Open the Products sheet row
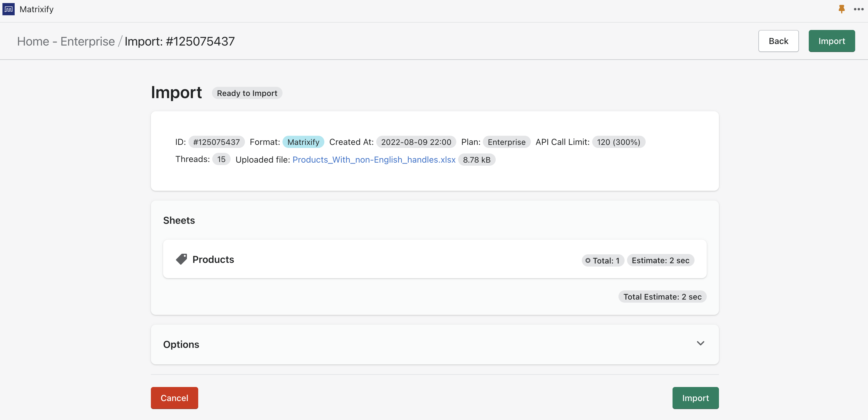This screenshot has width=868, height=420. [x=213, y=259]
